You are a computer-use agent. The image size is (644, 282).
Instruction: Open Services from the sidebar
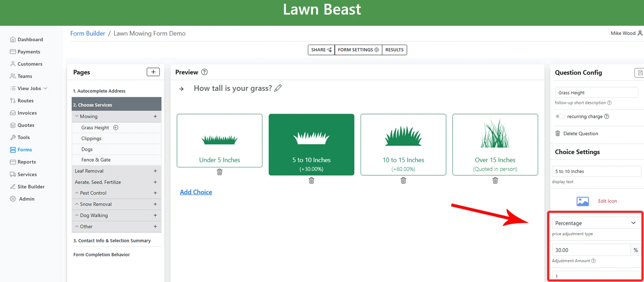(24, 174)
